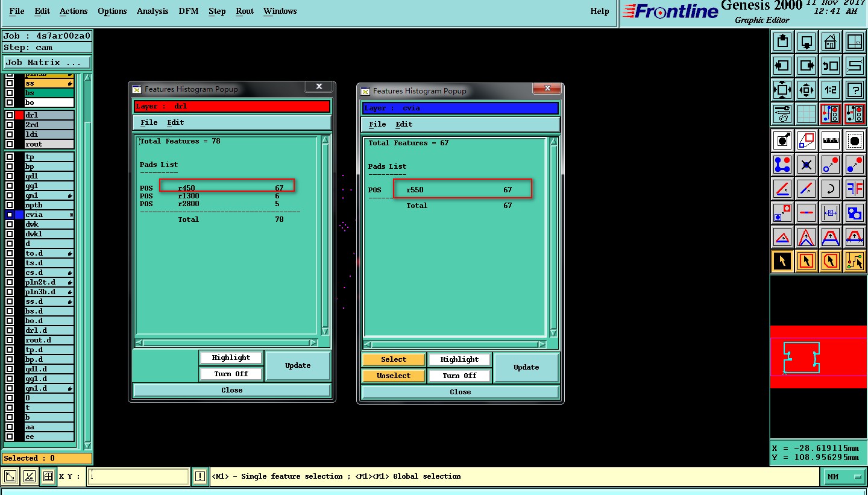Click the pan down view icon
Screen dimensions: 868x495
807,42
